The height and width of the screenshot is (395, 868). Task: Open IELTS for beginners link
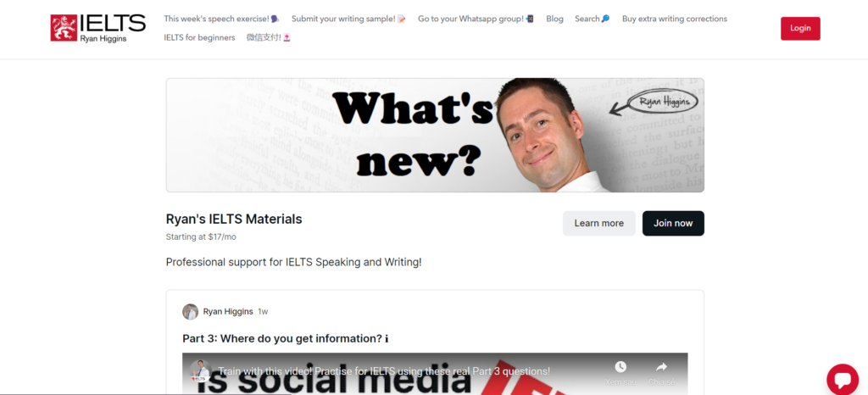tap(199, 37)
